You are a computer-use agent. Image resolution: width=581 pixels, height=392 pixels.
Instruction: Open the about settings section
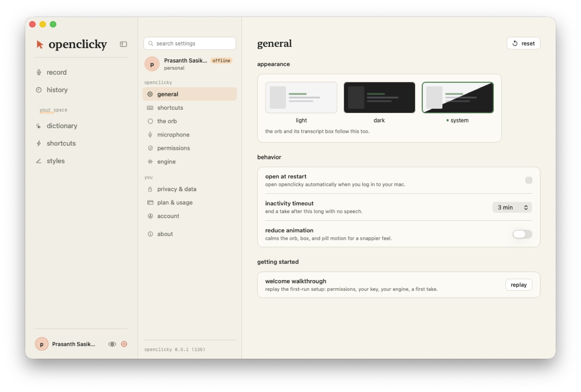tap(190, 234)
